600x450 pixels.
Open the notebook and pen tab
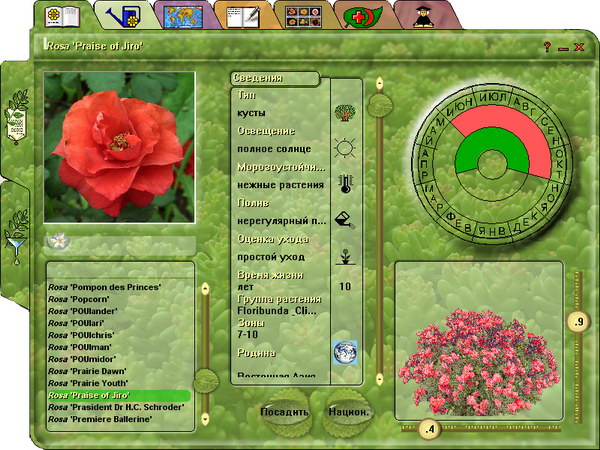tap(243, 17)
